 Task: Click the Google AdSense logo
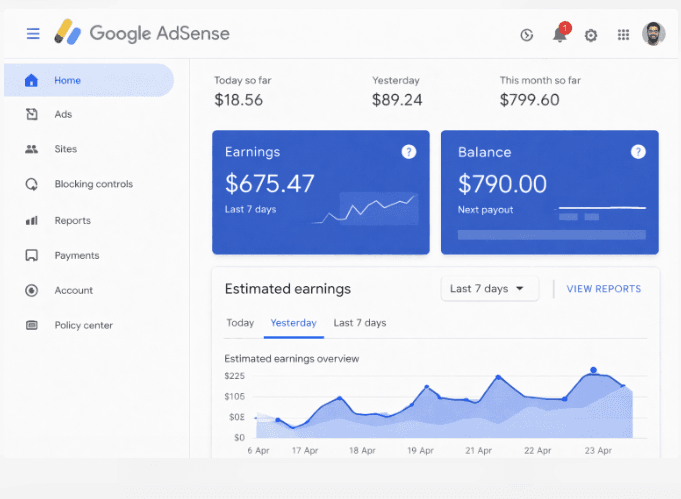click(142, 33)
